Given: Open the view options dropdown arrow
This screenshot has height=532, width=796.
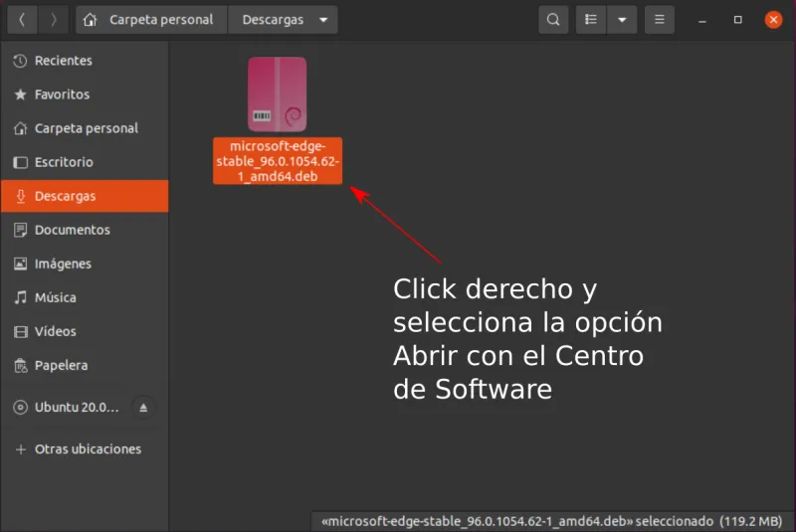Looking at the screenshot, I should click(622, 20).
